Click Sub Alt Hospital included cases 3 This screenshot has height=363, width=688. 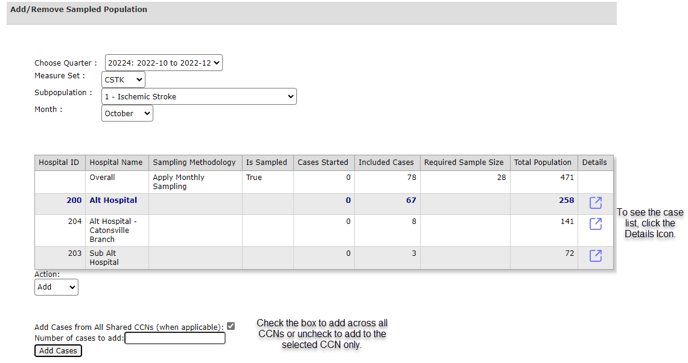tap(414, 253)
